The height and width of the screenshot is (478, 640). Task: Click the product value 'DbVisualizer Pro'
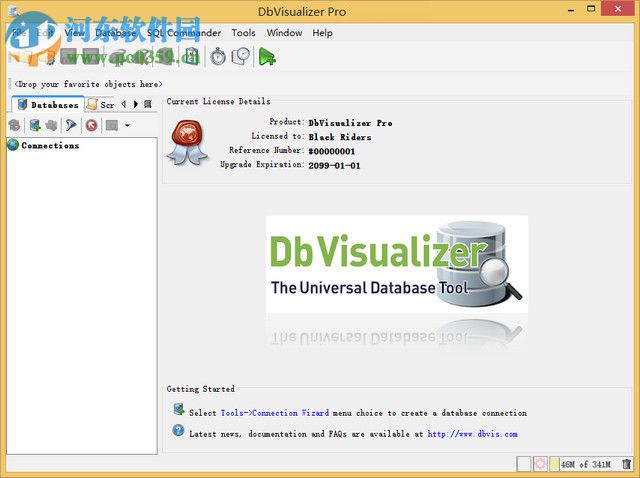350,123
